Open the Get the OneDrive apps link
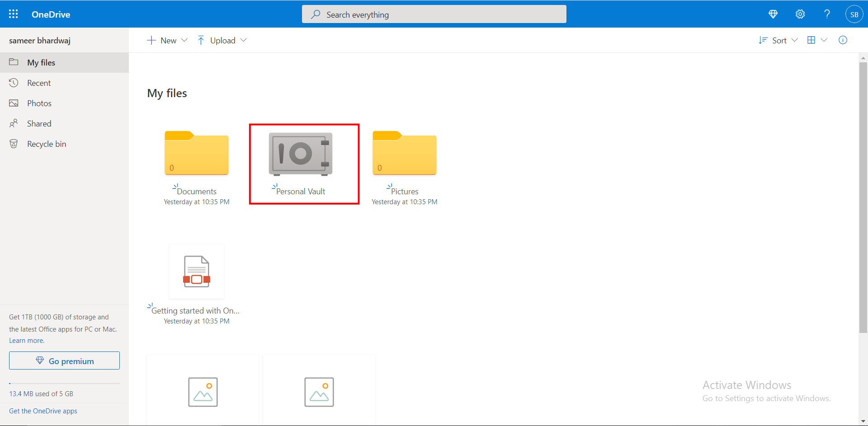The image size is (868, 426). pyautogui.click(x=43, y=411)
